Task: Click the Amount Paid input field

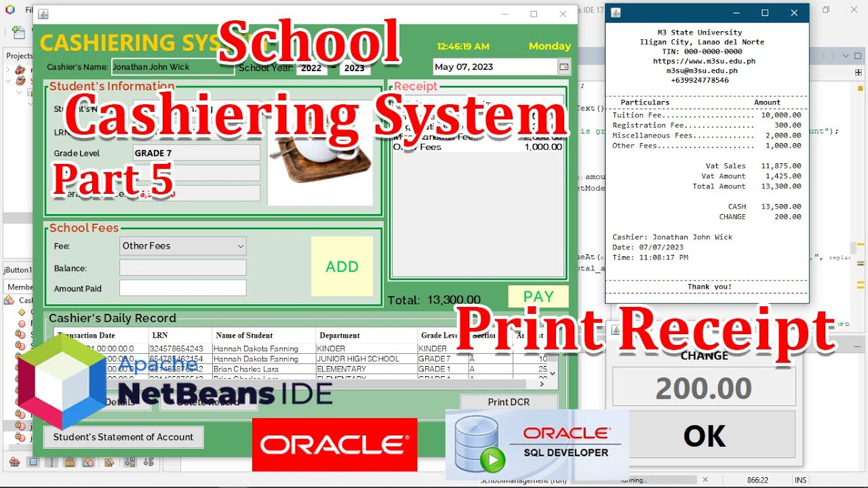Action: point(182,288)
